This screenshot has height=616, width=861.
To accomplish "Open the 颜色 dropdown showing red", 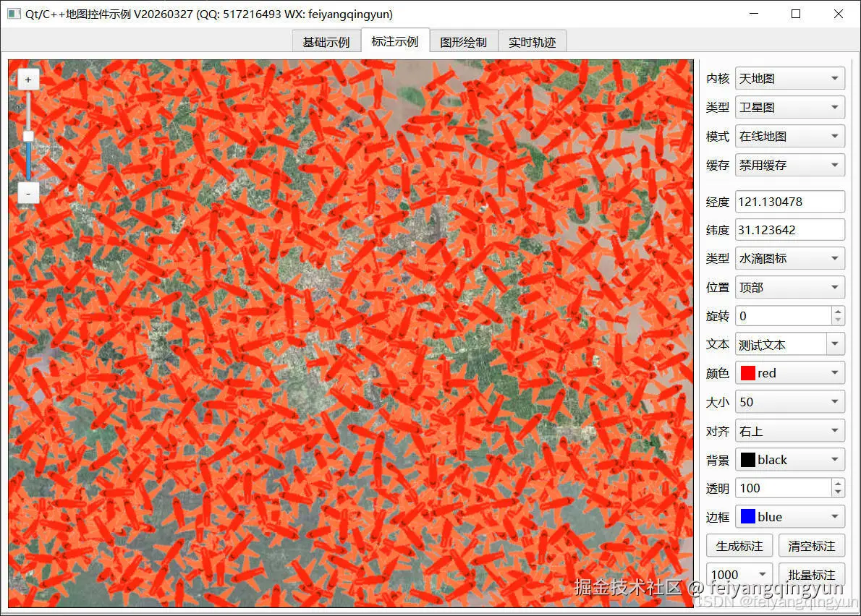I will click(x=789, y=373).
